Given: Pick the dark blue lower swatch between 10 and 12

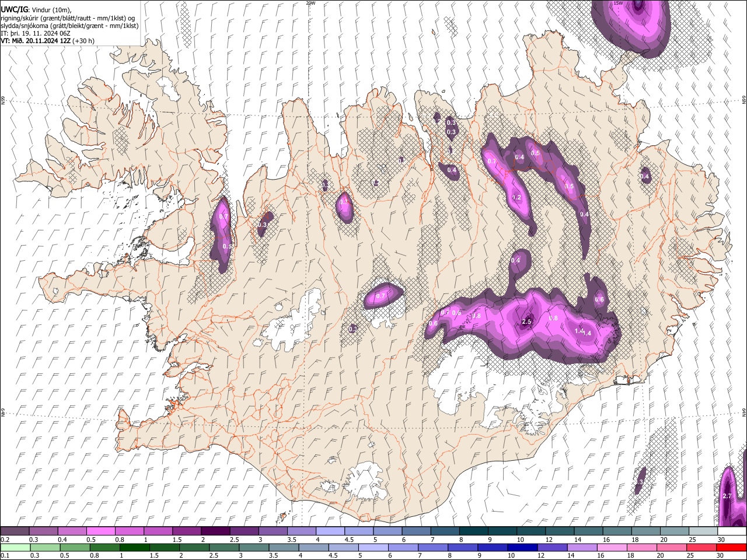Looking at the screenshot, I should (523, 547).
